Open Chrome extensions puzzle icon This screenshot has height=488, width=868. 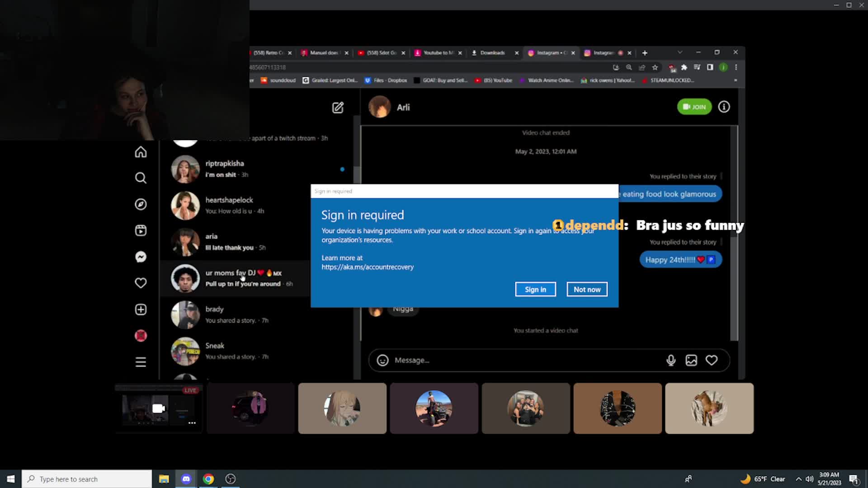click(x=684, y=67)
